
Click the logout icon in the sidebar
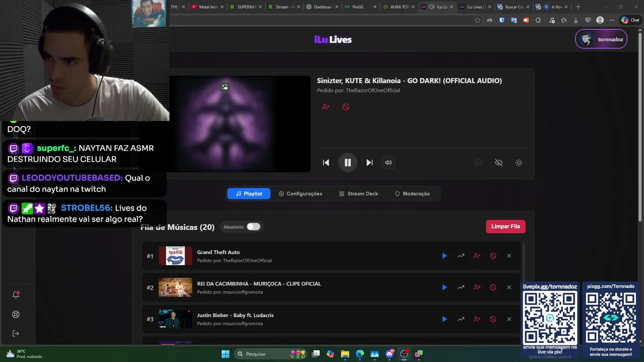[x=16, y=333]
